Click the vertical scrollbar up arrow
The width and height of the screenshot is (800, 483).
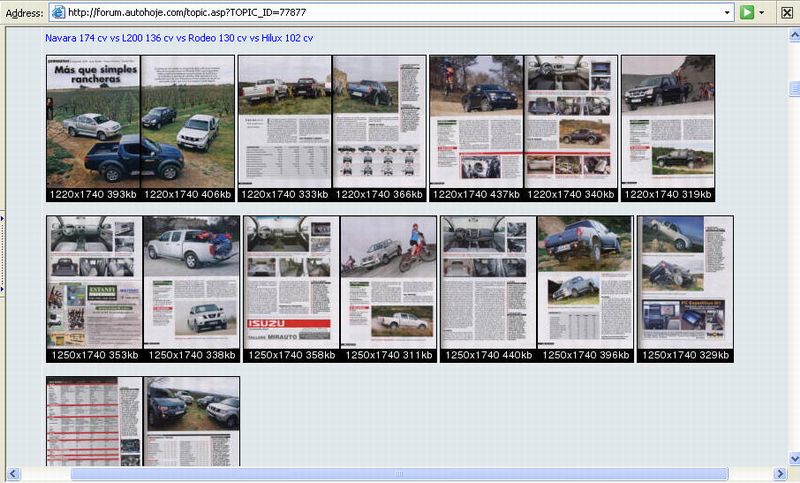[x=793, y=33]
